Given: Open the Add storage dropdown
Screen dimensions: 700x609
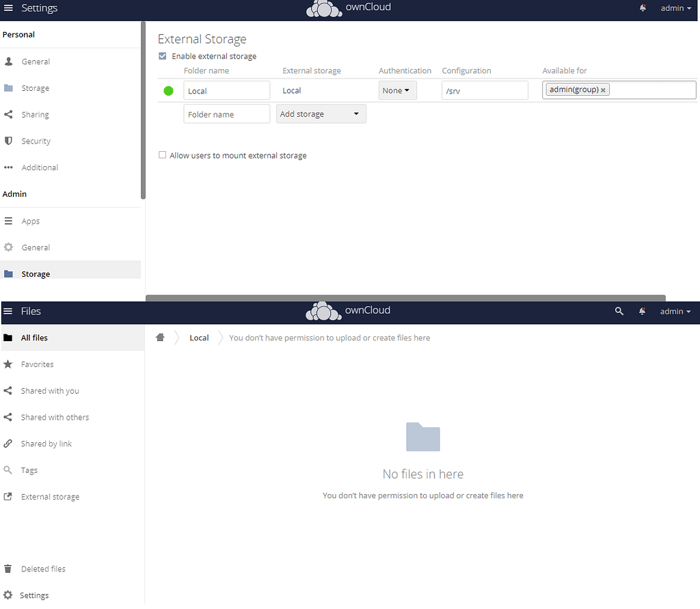Looking at the screenshot, I should (x=321, y=114).
